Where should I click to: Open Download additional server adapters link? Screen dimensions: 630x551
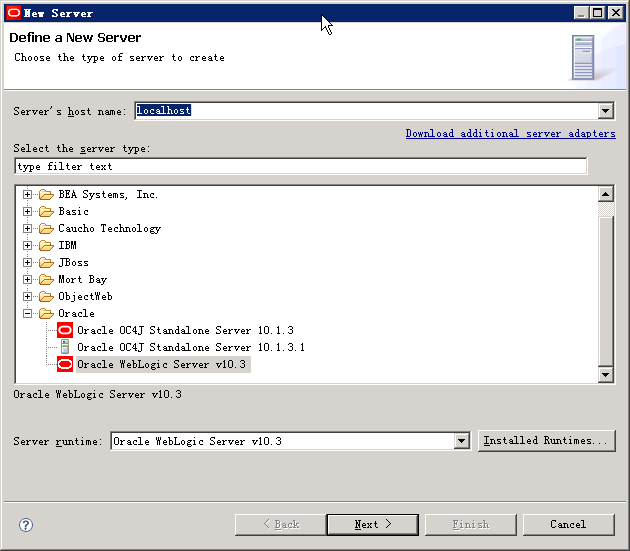pyautogui.click(x=510, y=133)
